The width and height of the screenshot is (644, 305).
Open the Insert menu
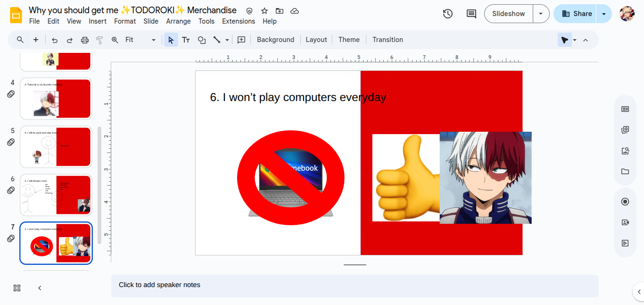tap(98, 21)
